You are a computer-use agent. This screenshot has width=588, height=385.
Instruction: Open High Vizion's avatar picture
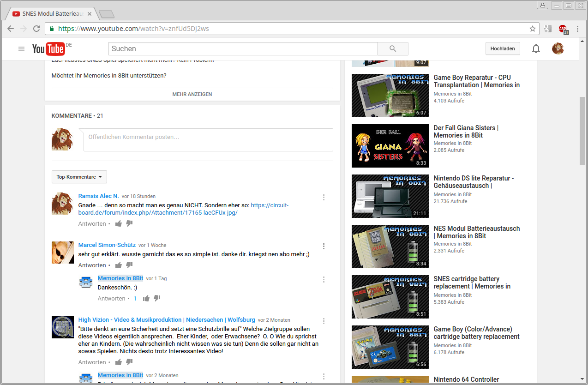coord(63,327)
